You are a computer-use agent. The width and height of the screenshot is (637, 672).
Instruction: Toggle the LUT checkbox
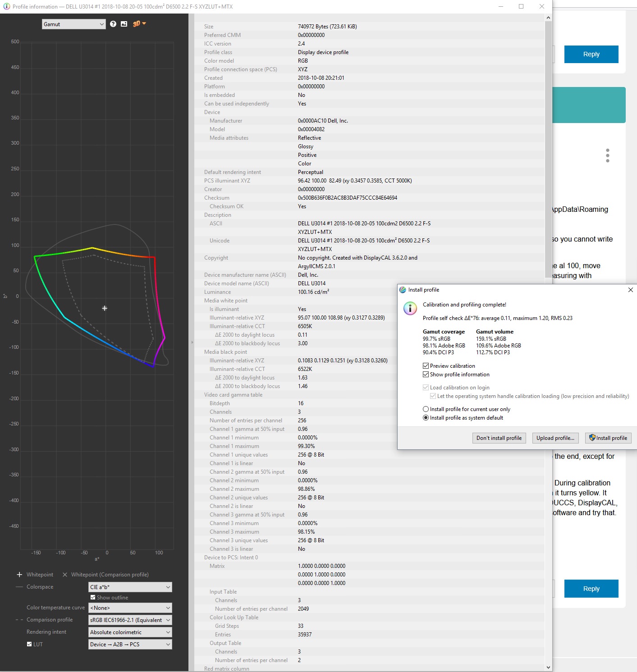click(29, 645)
